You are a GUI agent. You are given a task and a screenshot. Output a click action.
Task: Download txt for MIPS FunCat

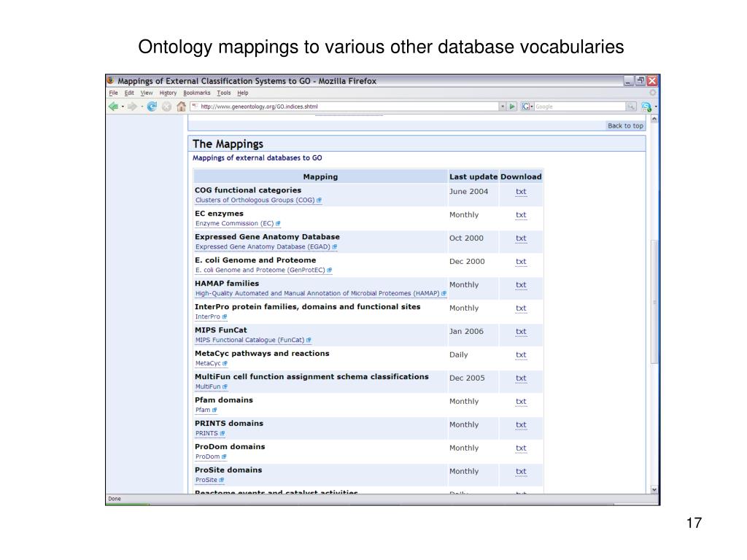coord(521,332)
